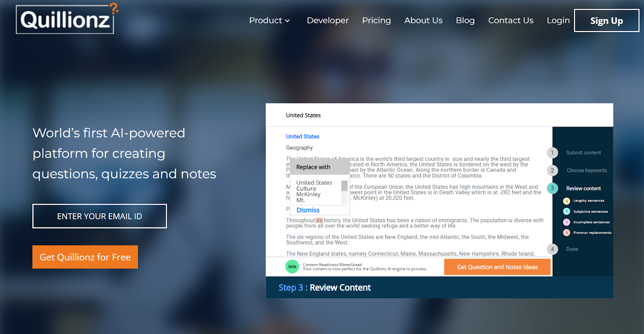Image resolution: width=644 pixels, height=334 pixels.
Task: Click Get Question and Notes Ideas button
Action: click(x=497, y=267)
